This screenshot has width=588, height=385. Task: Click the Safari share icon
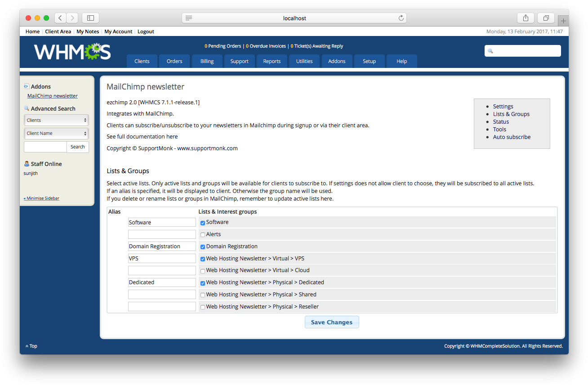click(526, 18)
